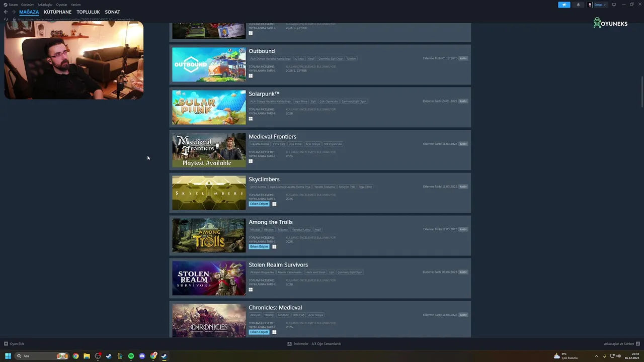
Task: Select Among the Trolls' 'Macera' tag
Action: 282,229
